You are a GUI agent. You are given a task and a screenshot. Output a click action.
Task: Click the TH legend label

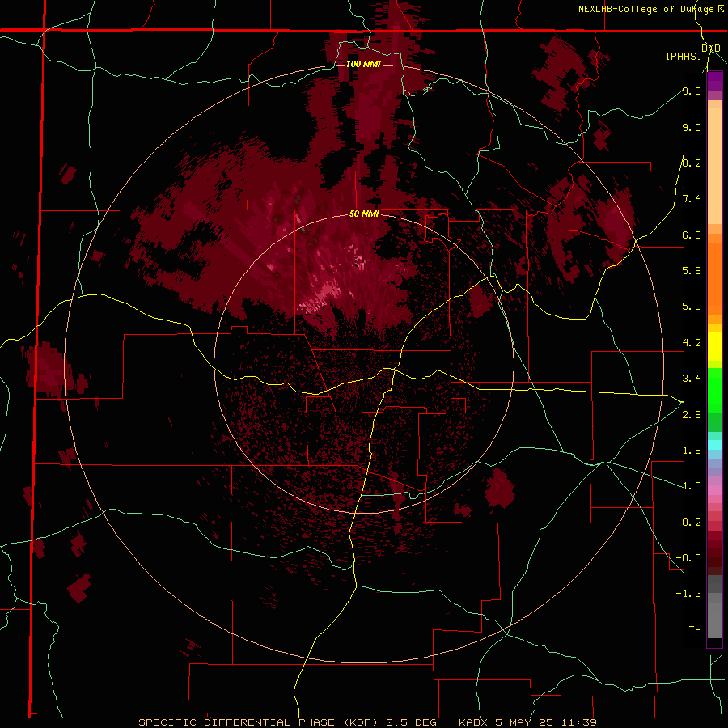(x=695, y=630)
